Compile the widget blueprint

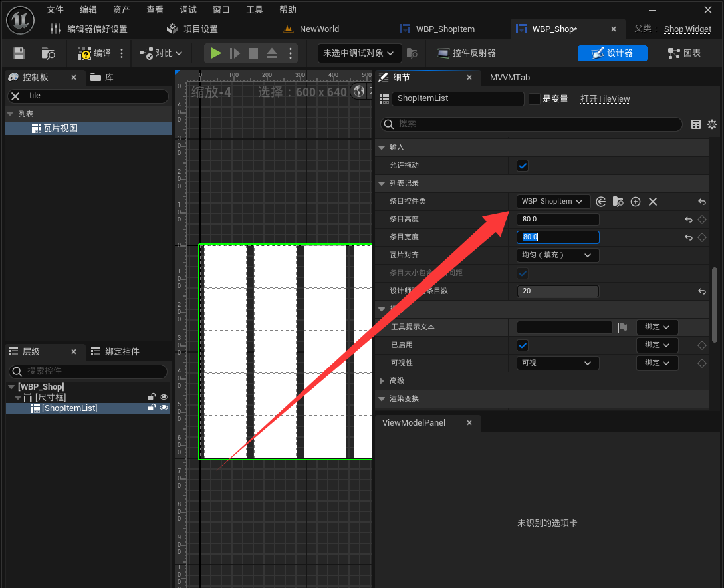94,53
